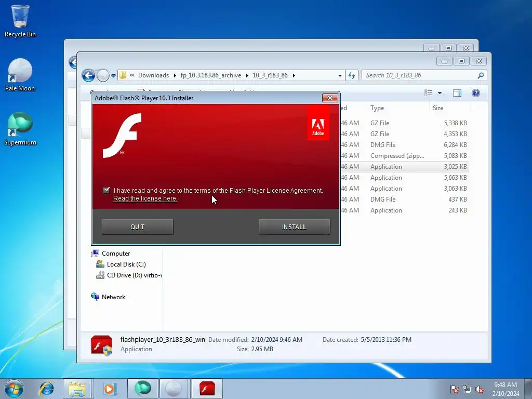Select the Application row of 5,663 KB
This screenshot has width=532, height=399.
[x=404, y=178]
